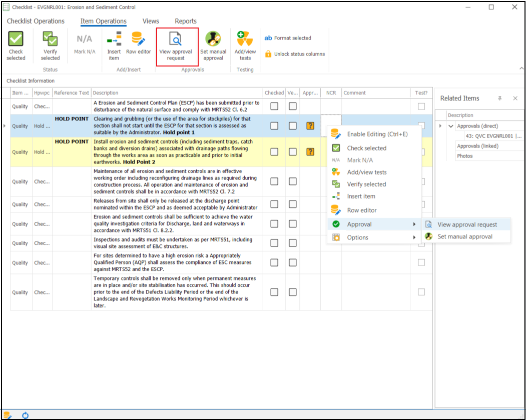The width and height of the screenshot is (526, 420).
Task: Tick Verified box for the Hold Point 2 row
Action: pos(292,152)
